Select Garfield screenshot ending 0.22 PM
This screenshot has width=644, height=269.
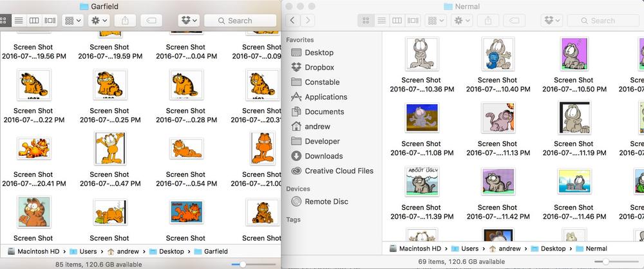[x=33, y=84]
